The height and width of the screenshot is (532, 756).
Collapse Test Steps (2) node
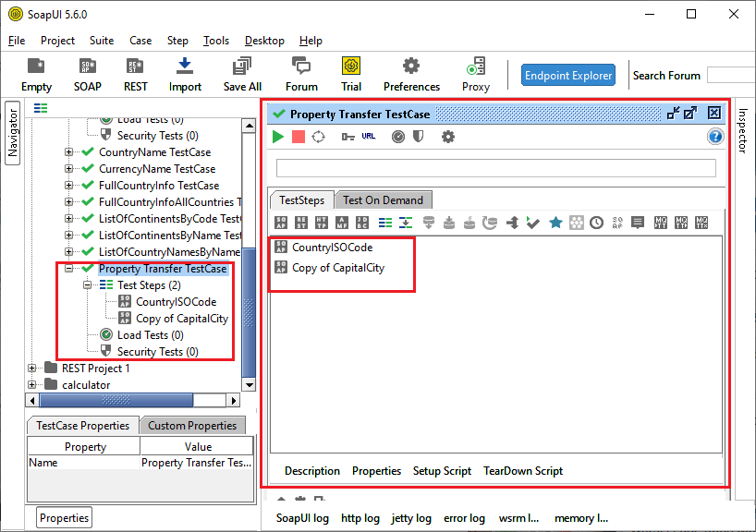pyautogui.click(x=87, y=285)
